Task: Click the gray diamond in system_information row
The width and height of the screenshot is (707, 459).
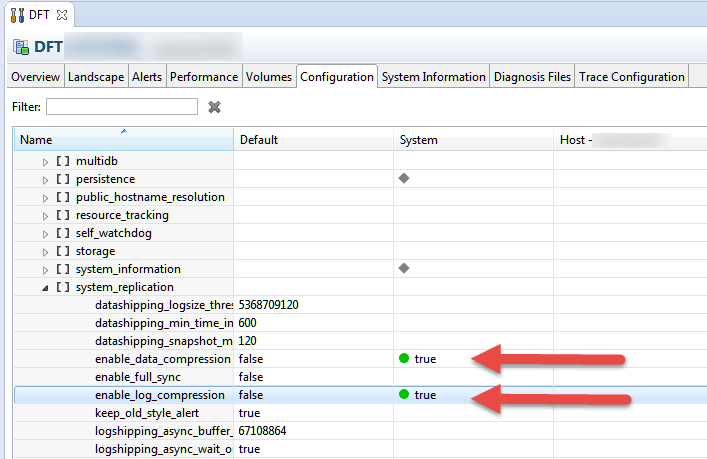Action: (x=404, y=268)
